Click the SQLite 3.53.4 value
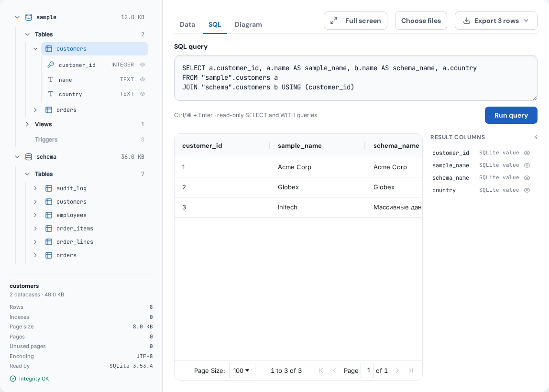The image size is (549, 392). coord(131,366)
